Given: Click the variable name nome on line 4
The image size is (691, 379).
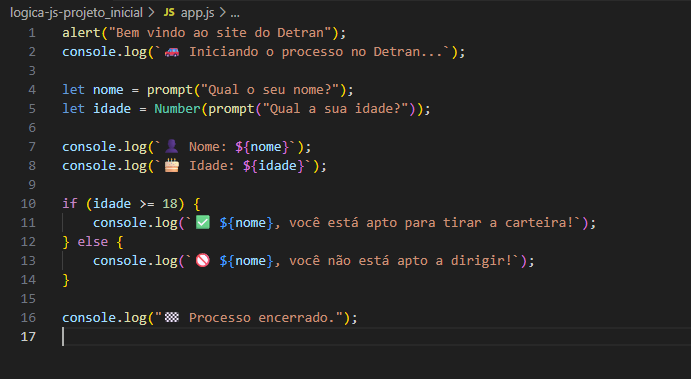Looking at the screenshot, I should coord(108,90).
